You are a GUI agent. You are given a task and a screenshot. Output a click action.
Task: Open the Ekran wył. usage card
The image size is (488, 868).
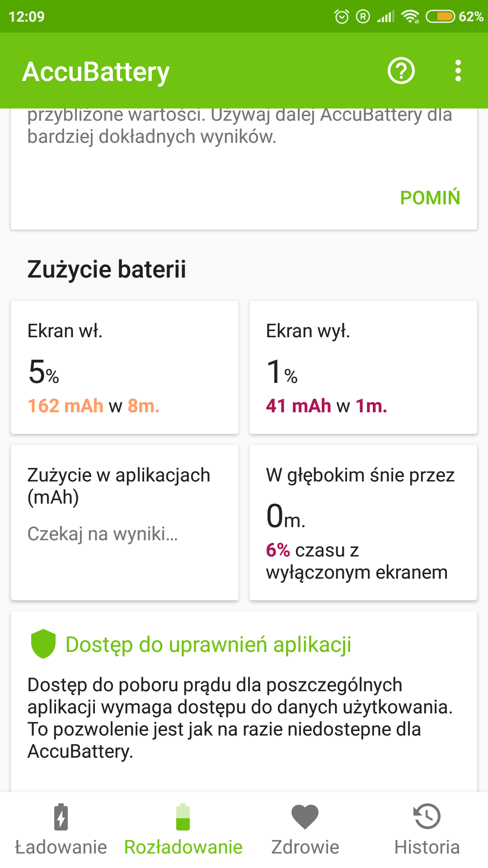click(363, 367)
